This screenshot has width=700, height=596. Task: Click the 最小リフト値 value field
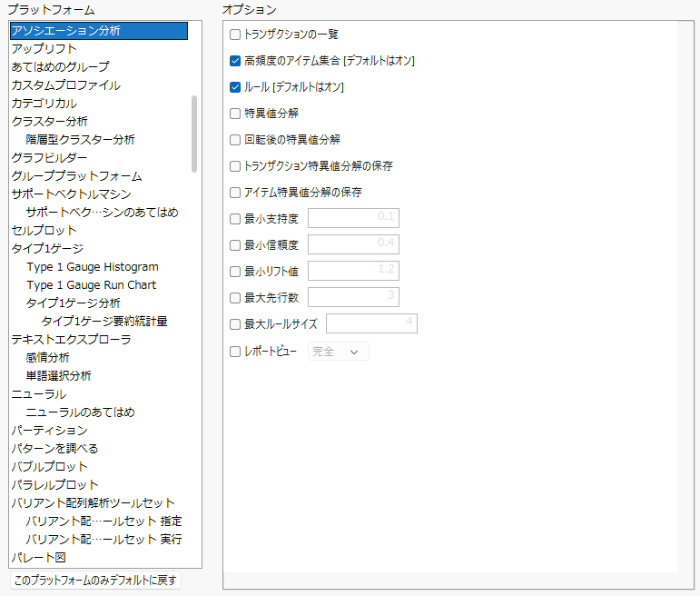coord(353,271)
